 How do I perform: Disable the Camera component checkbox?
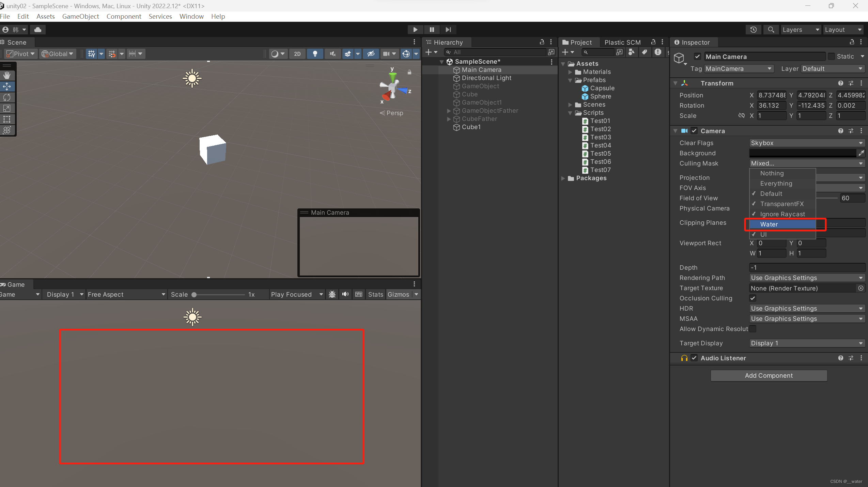(694, 131)
